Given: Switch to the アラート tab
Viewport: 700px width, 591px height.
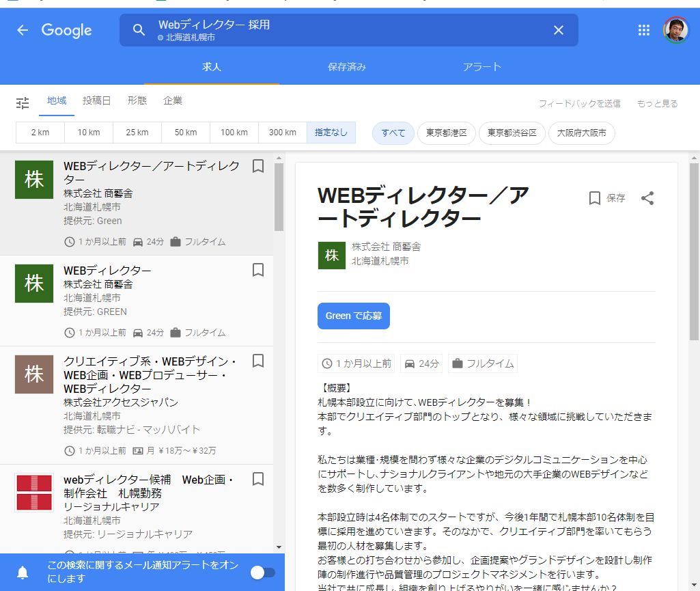Looking at the screenshot, I should (x=482, y=67).
